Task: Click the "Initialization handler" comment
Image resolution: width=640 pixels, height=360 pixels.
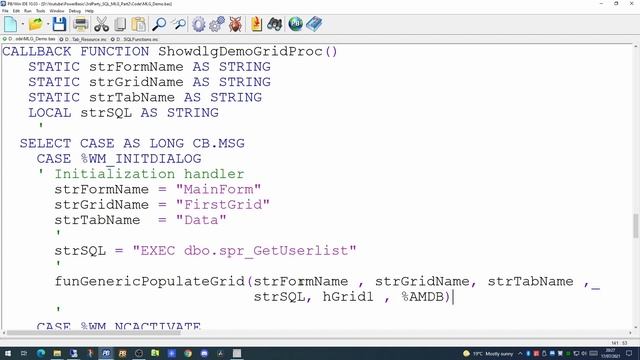Action: pyautogui.click(x=149, y=174)
